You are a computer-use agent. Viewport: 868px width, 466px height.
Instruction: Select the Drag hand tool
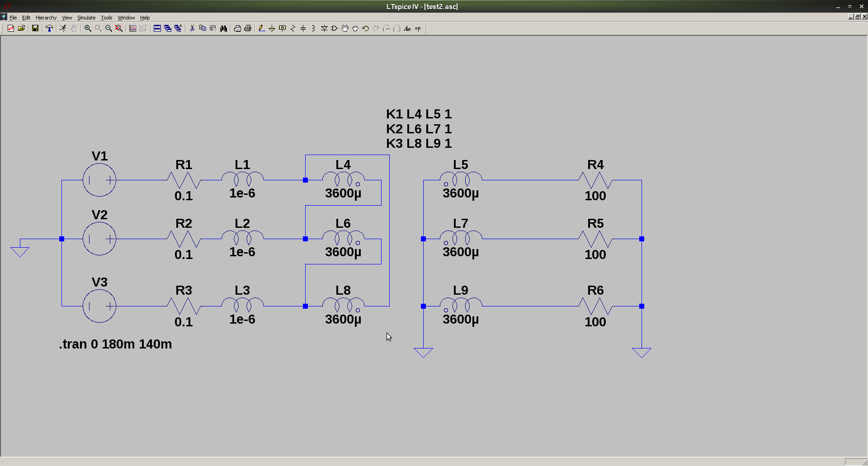(355, 28)
